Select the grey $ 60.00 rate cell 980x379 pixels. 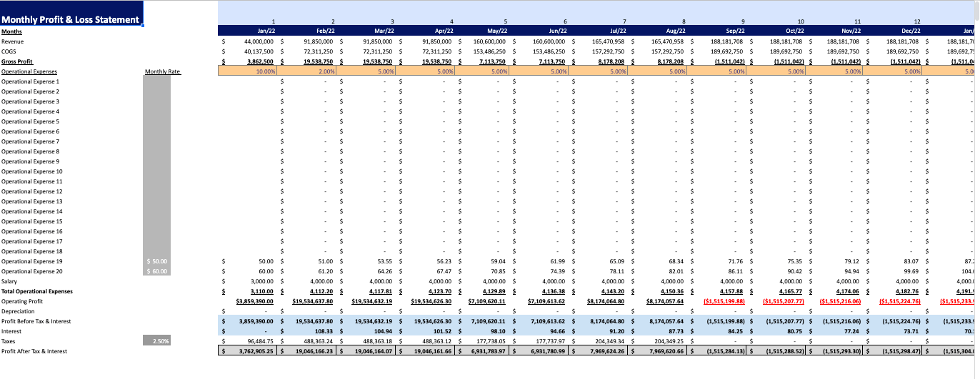click(x=157, y=271)
